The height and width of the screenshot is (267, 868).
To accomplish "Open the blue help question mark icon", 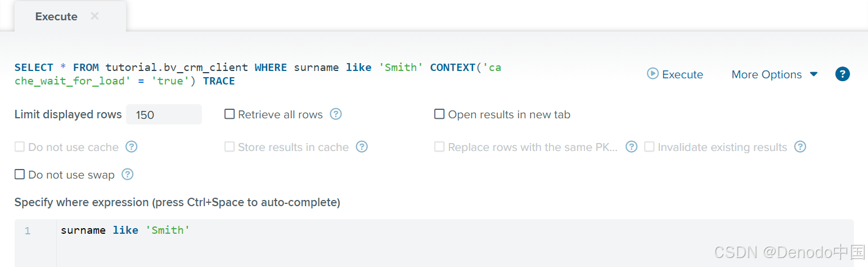I will [x=842, y=74].
